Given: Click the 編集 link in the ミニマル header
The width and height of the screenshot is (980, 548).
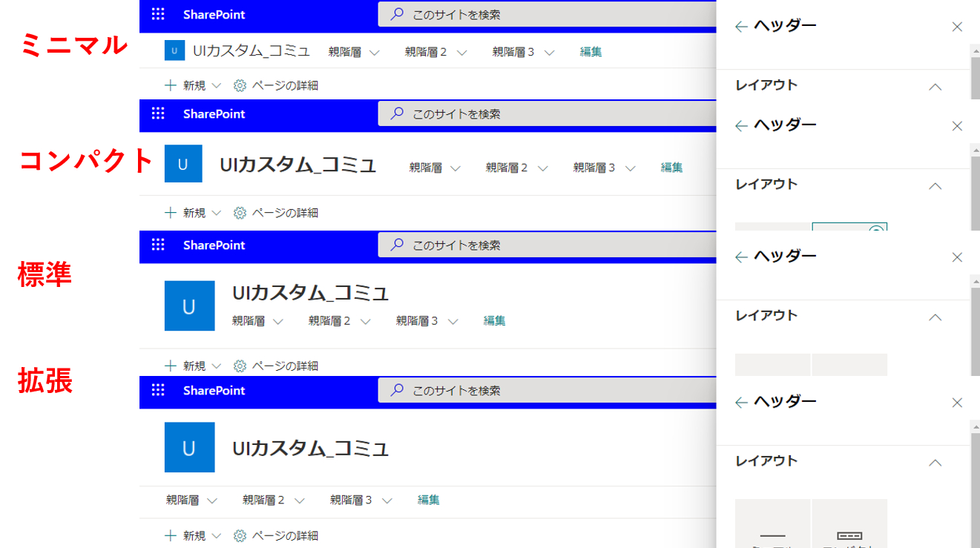Looking at the screenshot, I should tap(591, 52).
